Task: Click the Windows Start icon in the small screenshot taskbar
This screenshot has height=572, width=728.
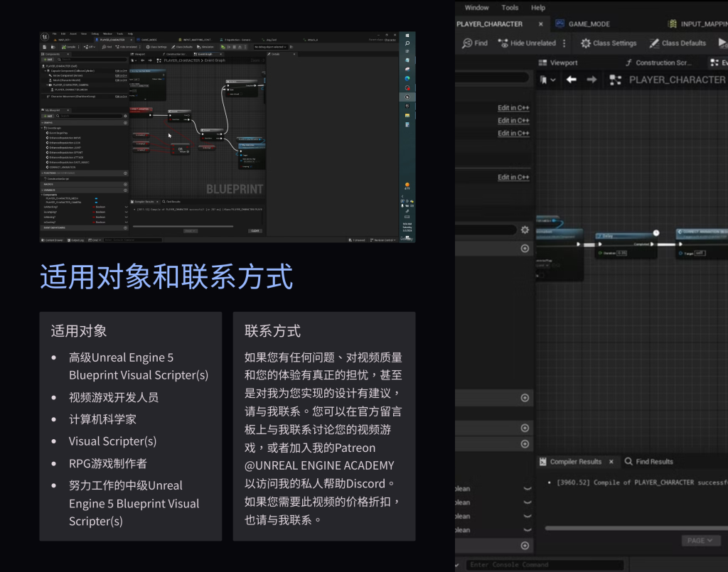Action: click(407, 36)
